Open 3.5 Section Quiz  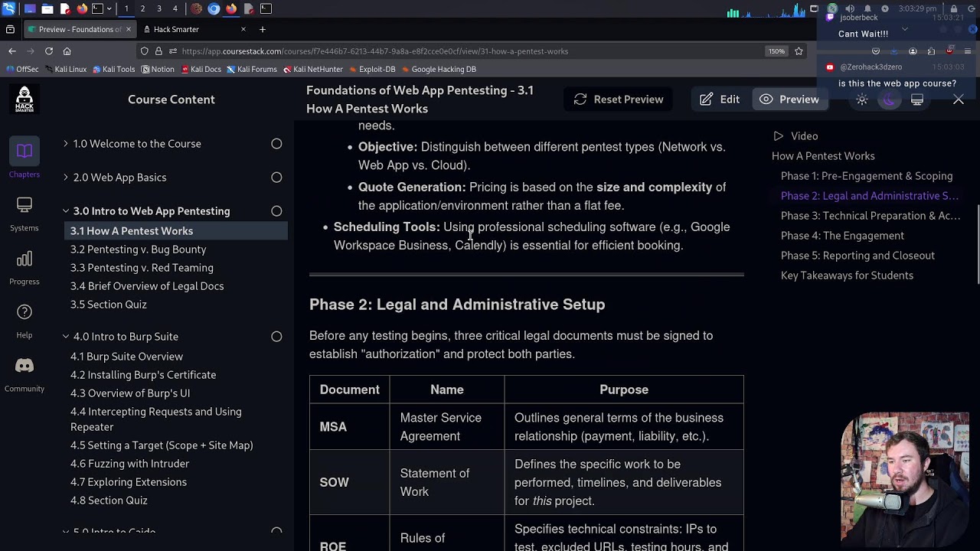109,305
